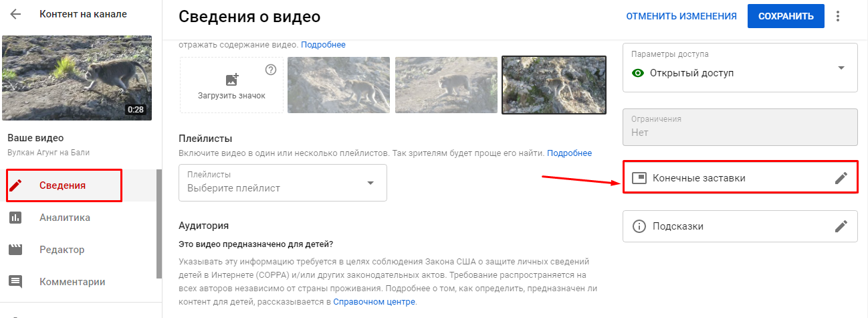Click Подробнее link next to playlists description
Image resolution: width=868 pixels, height=318 pixels.
[569, 153]
